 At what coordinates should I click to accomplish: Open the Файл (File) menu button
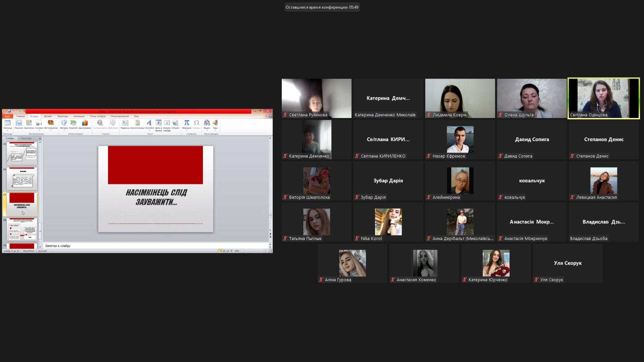[x=7, y=116]
